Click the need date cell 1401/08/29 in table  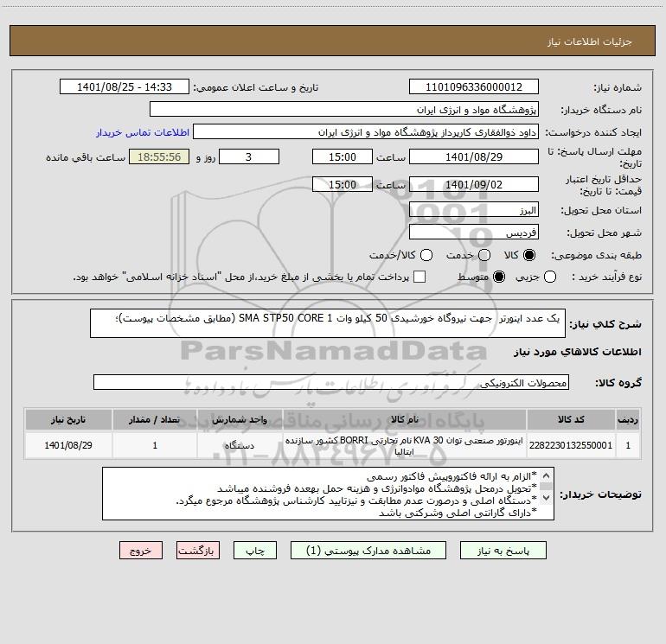68,445
